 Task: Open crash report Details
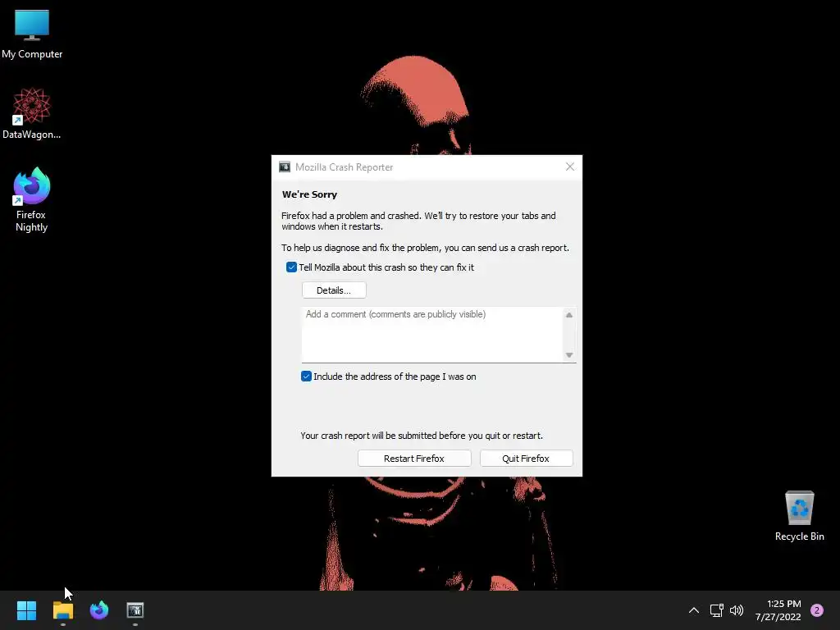pos(334,290)
